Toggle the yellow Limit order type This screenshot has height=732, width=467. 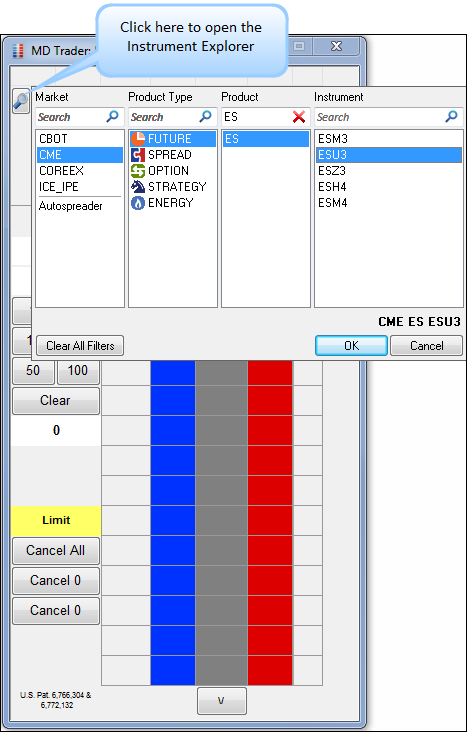(56, 521)
